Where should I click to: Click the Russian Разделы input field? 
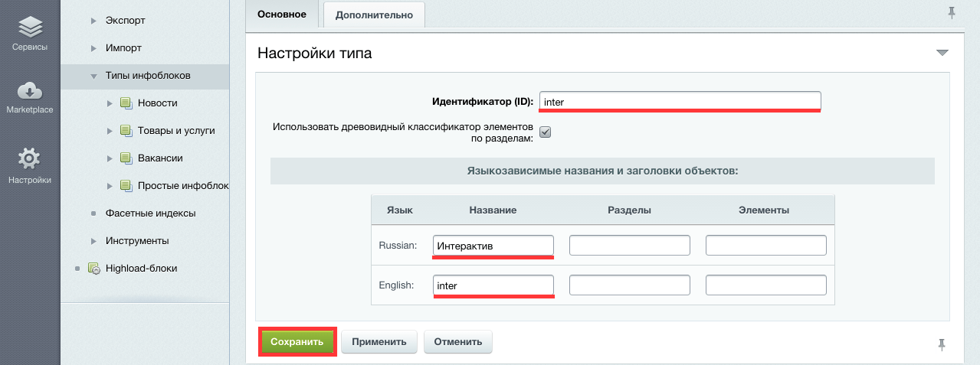(630, 245)
